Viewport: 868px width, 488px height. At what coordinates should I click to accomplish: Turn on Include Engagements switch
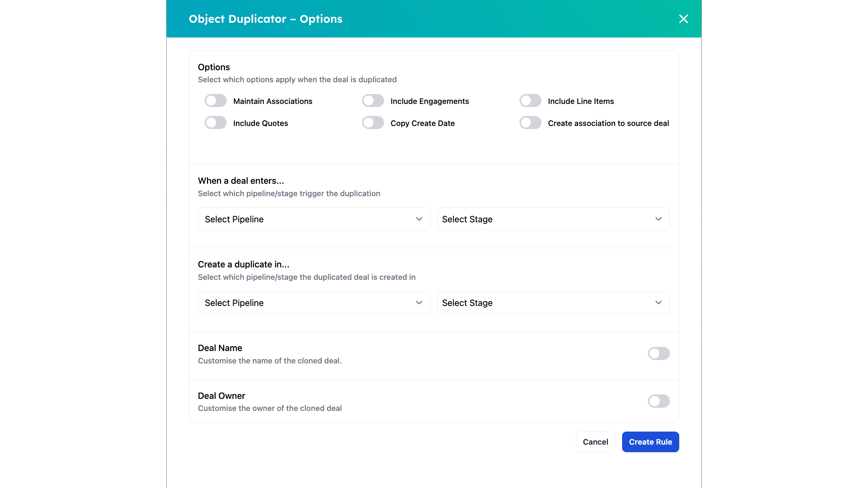coord(373,101)
